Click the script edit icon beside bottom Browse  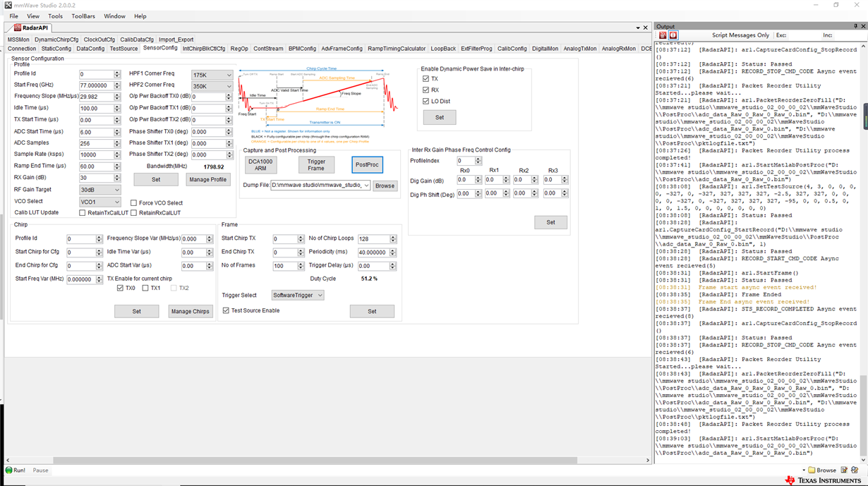(x=843, y=470)
